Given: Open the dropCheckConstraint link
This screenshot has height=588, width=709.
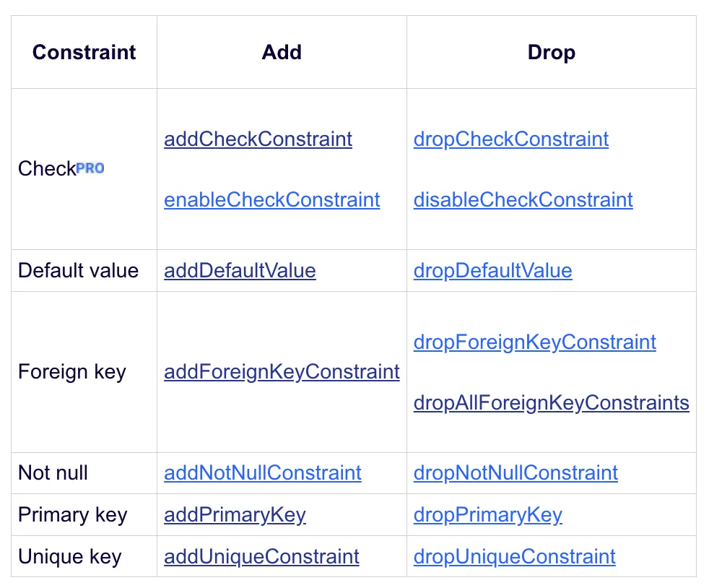Looking at the screenshot, I should coord(511,139).
